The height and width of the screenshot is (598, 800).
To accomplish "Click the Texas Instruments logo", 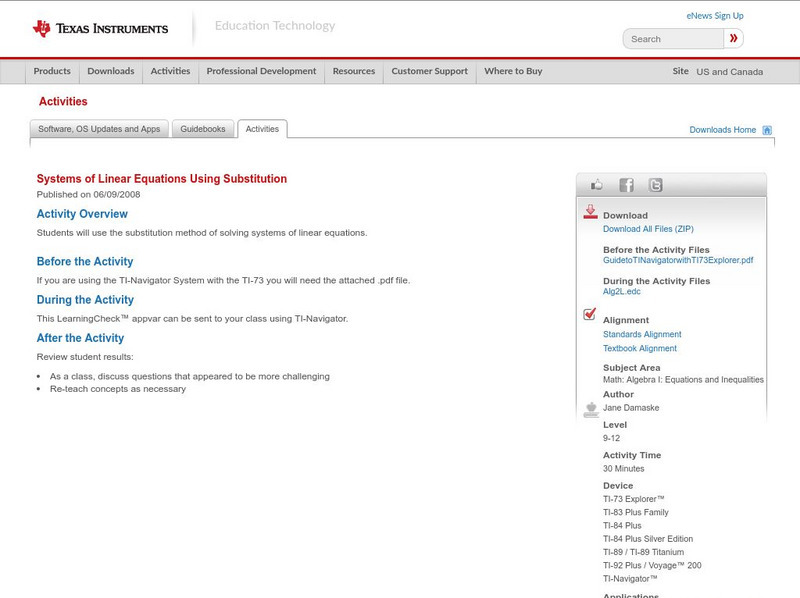I will pos(100,29).
